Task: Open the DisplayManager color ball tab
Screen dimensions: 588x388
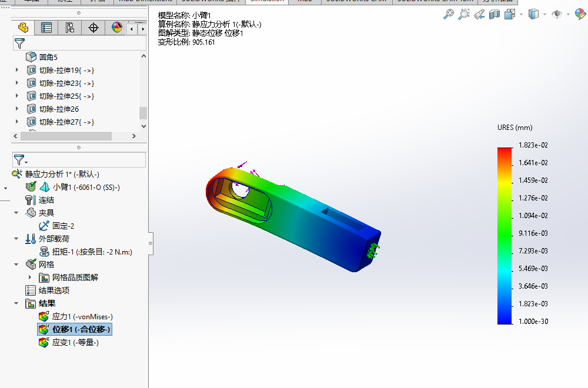Action: [116, 28]
